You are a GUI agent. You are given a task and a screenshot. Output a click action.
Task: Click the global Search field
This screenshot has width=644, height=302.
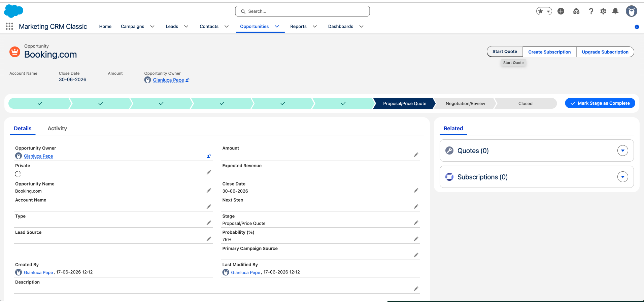(302, 11)
